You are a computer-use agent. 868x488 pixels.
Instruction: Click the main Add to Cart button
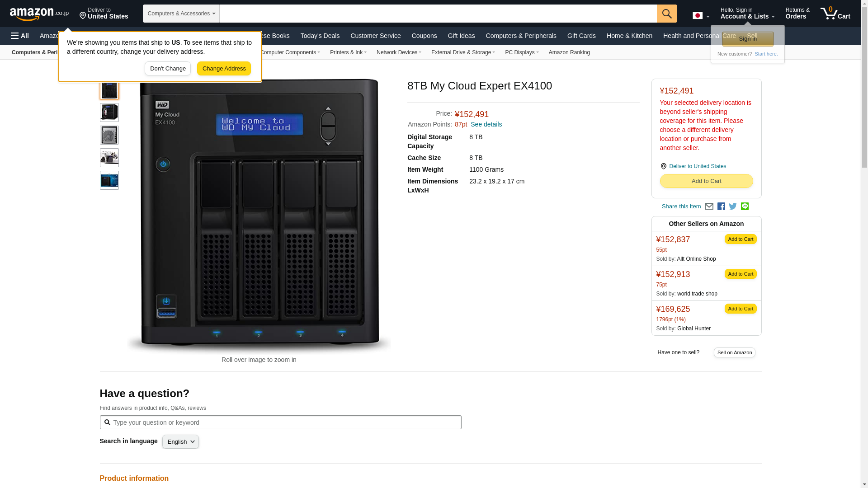706,181
